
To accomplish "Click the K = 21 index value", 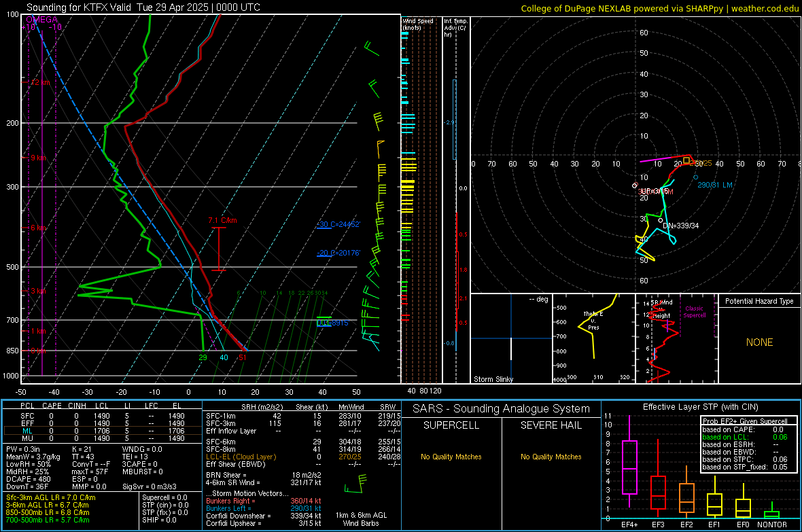I will point(82,449).
